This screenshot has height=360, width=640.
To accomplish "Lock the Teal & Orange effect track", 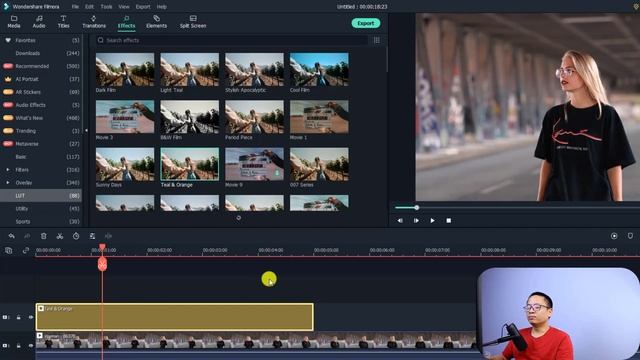I will click(x=18, y=317).
